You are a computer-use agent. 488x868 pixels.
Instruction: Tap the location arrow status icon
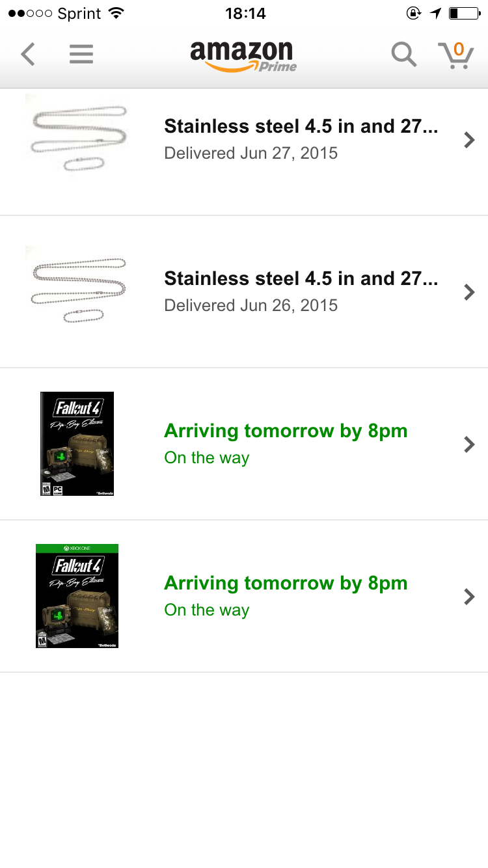[x=435, y=13]
